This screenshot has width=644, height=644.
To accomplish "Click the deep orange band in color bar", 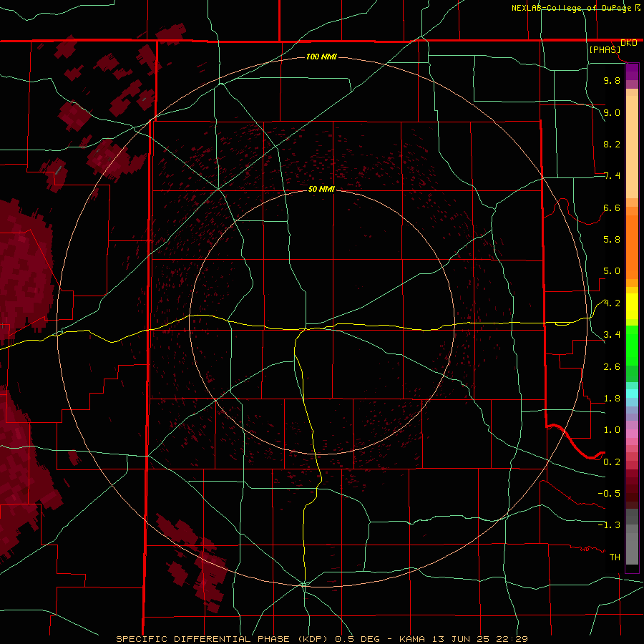I will pos(632,248).
